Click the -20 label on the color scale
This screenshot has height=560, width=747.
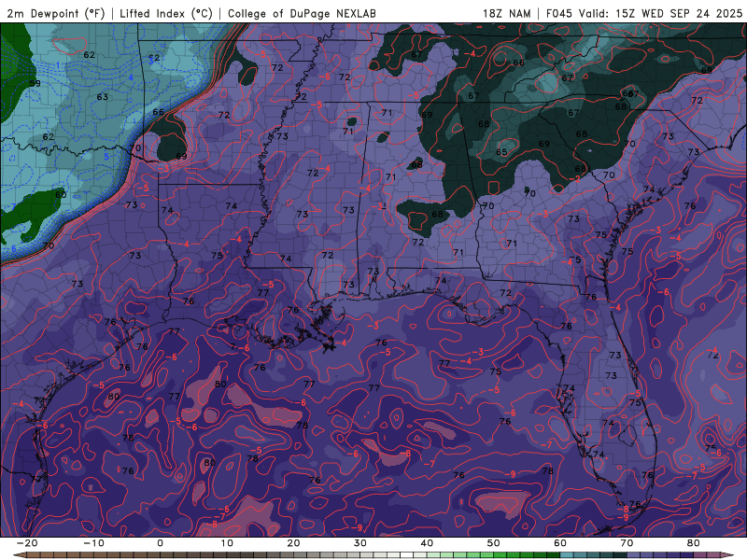(27, 543)
